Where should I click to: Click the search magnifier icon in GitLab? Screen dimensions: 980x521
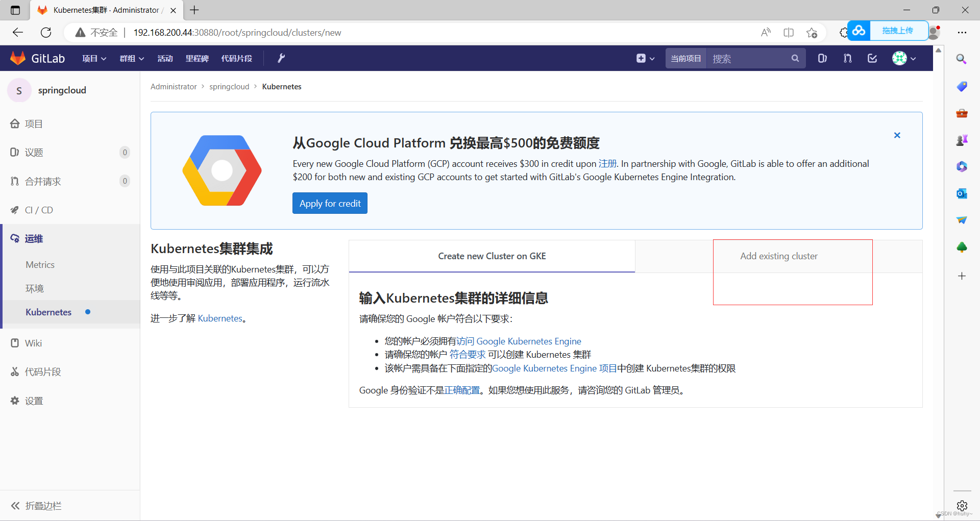point(795,58)
